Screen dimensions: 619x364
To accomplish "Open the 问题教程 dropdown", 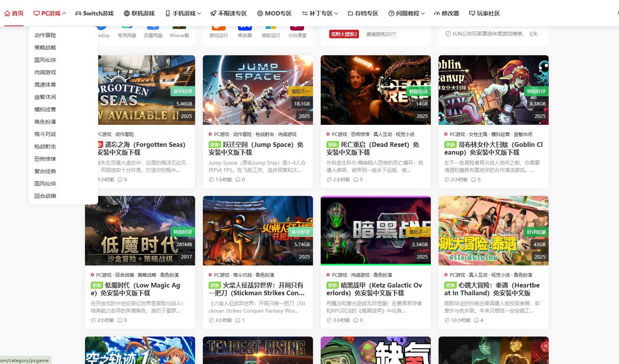I will (404, 13).
